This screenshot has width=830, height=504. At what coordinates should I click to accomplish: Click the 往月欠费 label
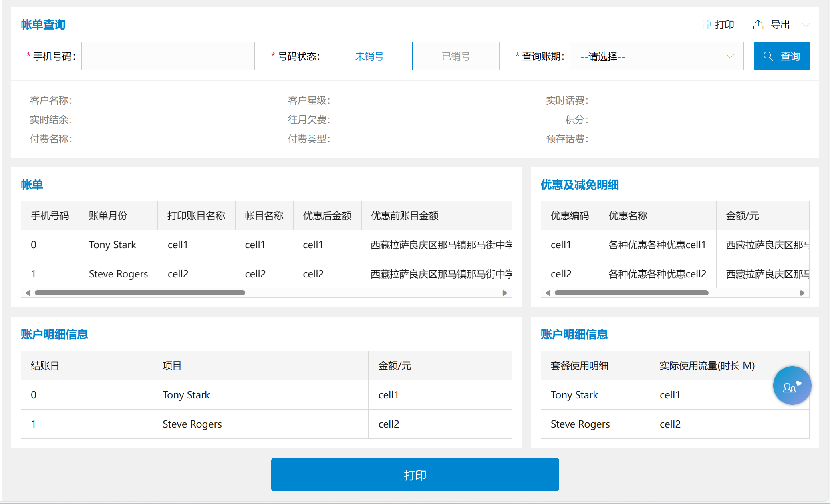[309, 120]
